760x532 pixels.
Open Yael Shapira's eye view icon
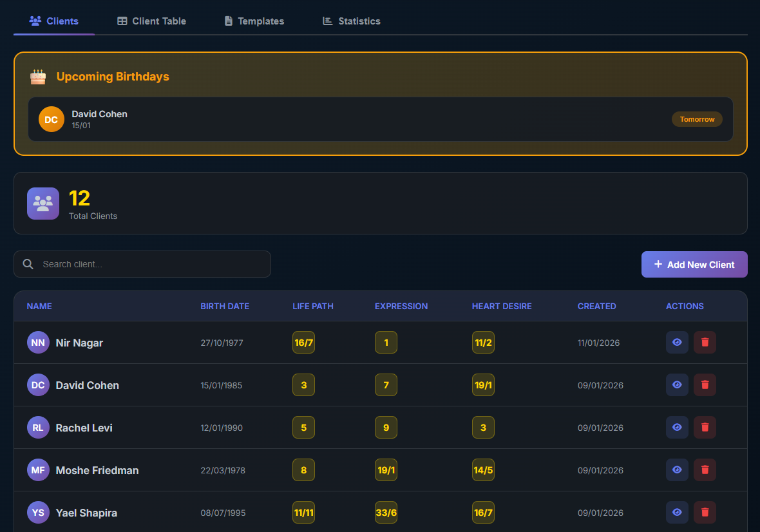[x=677, y=513]
